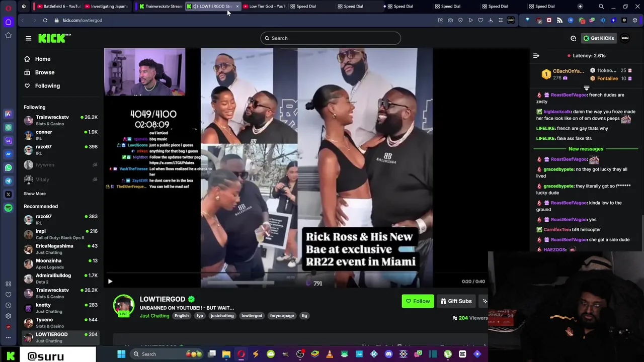
Task: Collapse the chat panel
Action: click(x=536, y=56)
